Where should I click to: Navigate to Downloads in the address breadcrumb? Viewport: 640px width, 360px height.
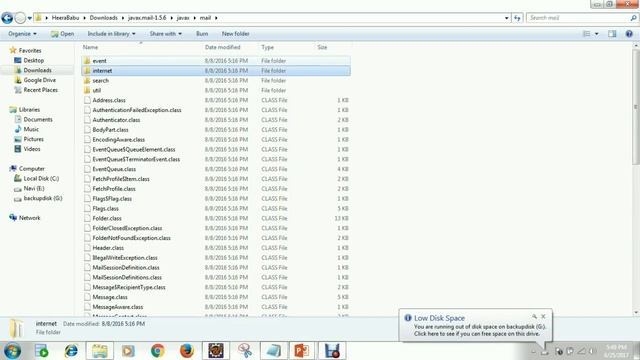pyautogui.click(x=104, y=18)
